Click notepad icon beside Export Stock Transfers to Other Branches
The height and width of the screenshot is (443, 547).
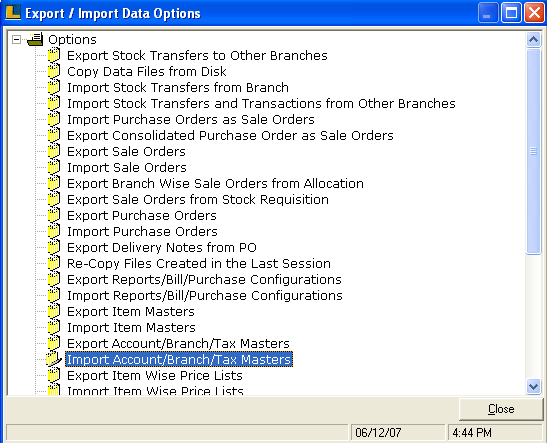pos(54,55)
